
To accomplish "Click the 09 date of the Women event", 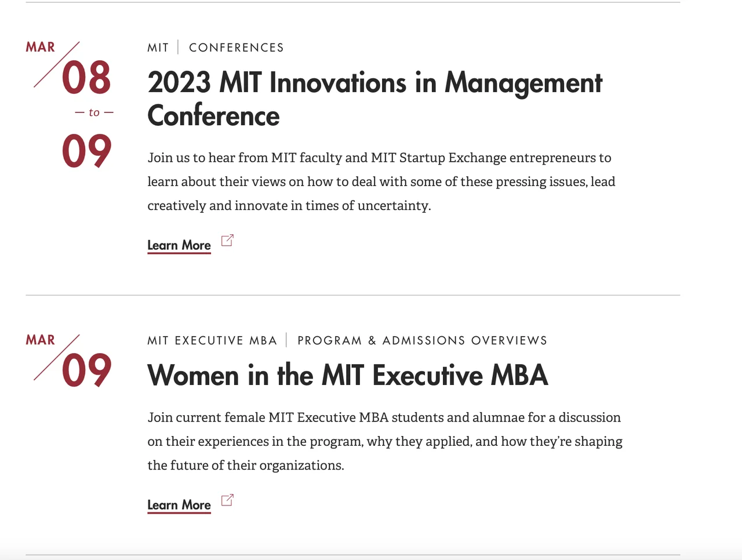I will pos(86,370).
